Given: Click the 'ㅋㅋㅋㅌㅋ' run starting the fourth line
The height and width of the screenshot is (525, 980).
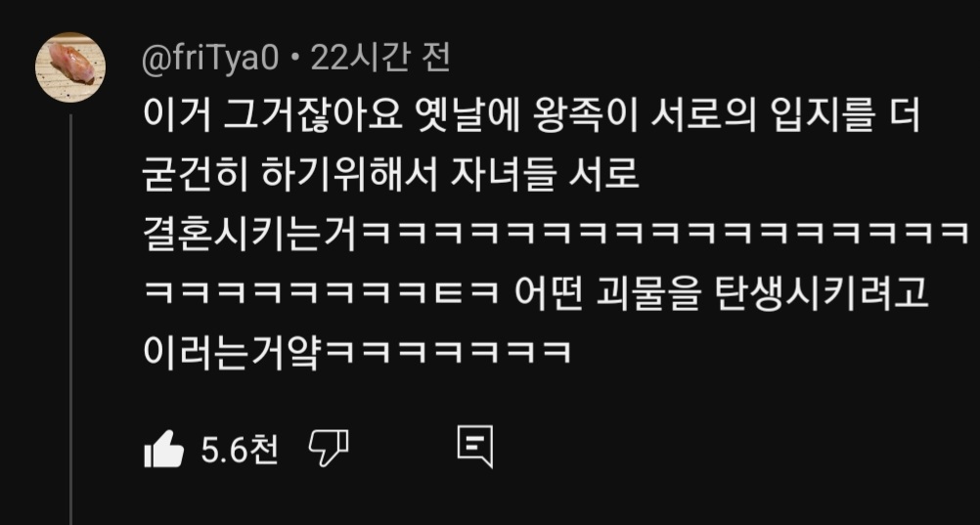Looking at the screenshot, I should coord(321,292).
